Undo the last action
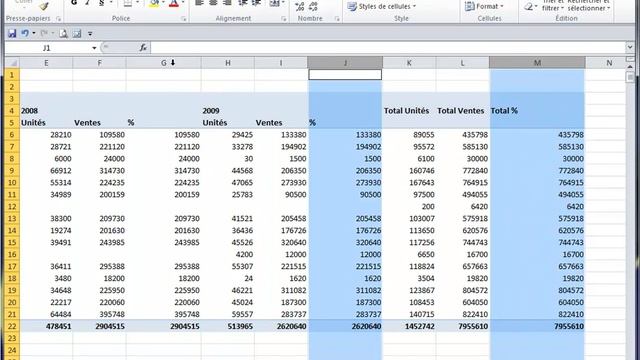 25,33
